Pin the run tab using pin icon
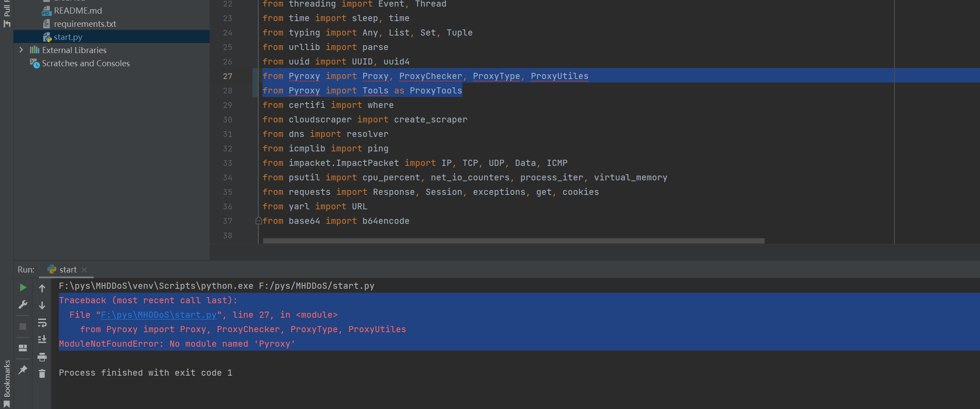 click(x=23, y=370)
